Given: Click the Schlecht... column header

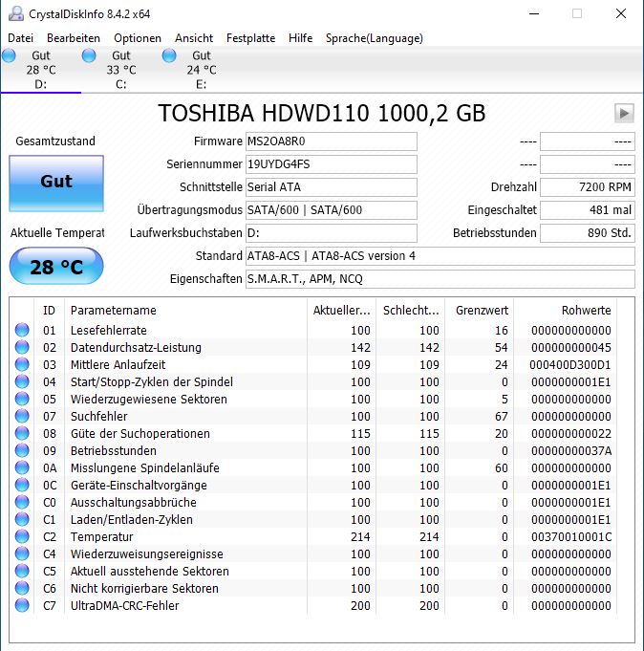Looking at the screenshot, I should pos(411,310).
